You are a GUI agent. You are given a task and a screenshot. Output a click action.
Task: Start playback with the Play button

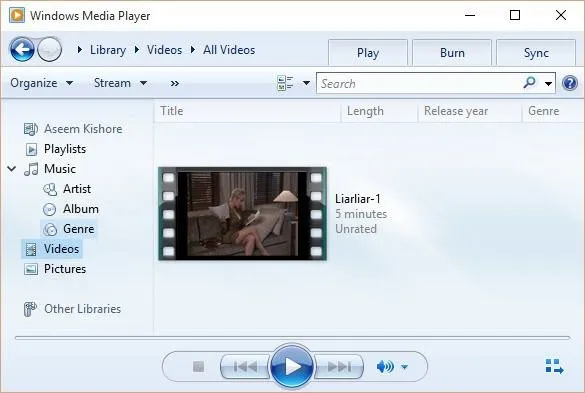coord(292,367)
